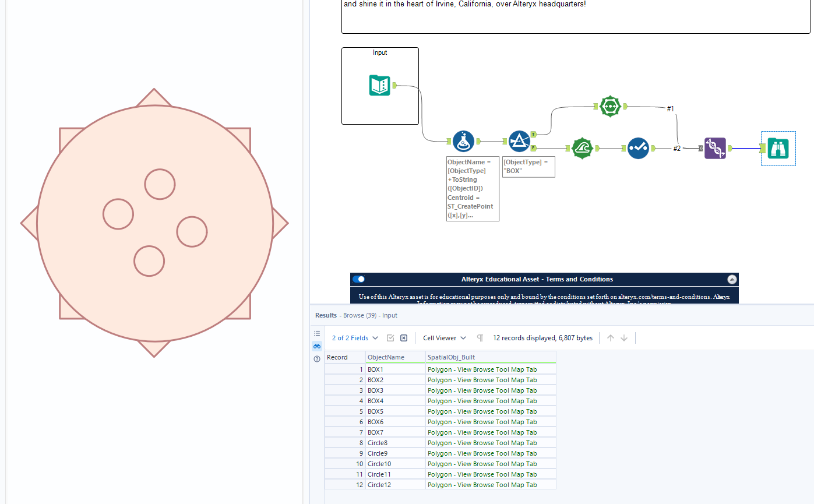Toggle the Terms and Conditions container switch
814x504 pixels.
358,279
